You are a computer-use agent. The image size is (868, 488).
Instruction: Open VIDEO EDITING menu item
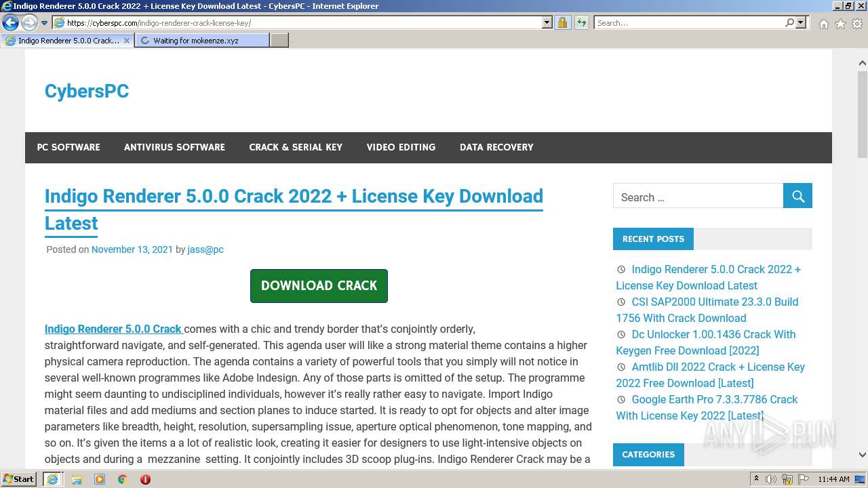(x=401, y=147)
